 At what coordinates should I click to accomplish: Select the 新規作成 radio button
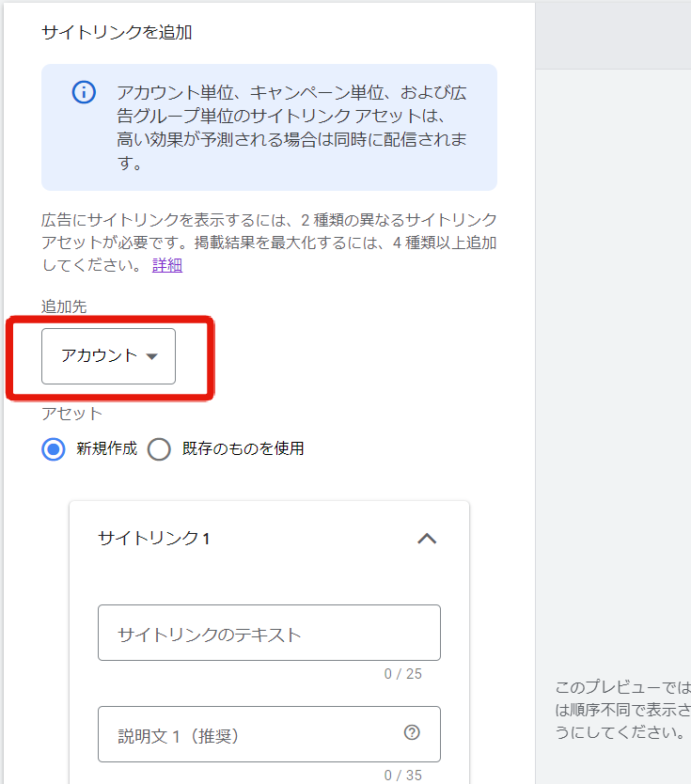53,448
